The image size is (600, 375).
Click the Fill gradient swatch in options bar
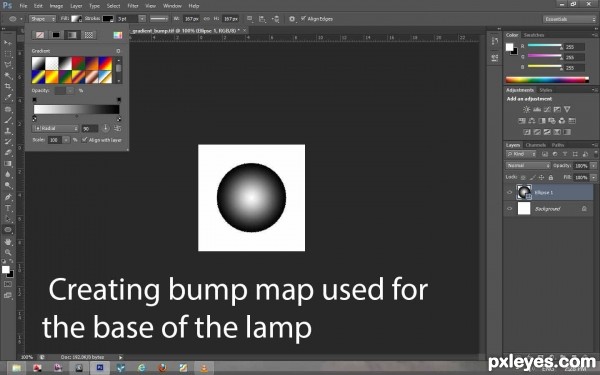[x=77, y=18]
